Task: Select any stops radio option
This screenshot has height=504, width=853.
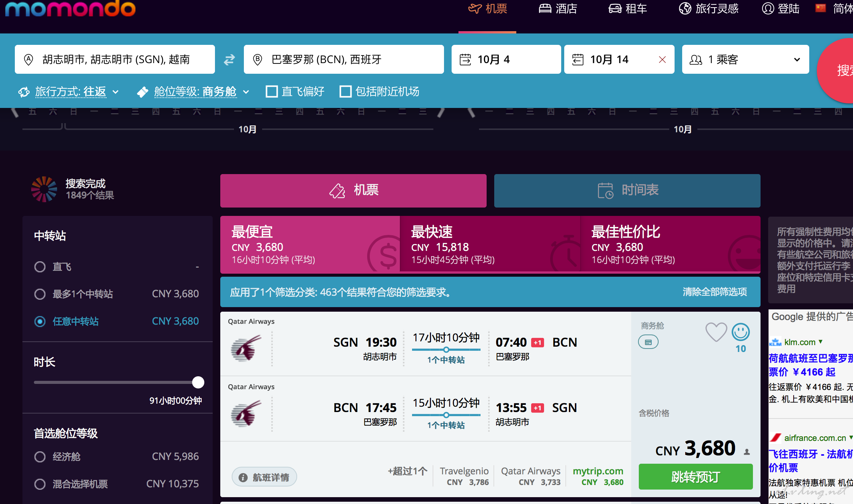Action: [x=40, y=322]
